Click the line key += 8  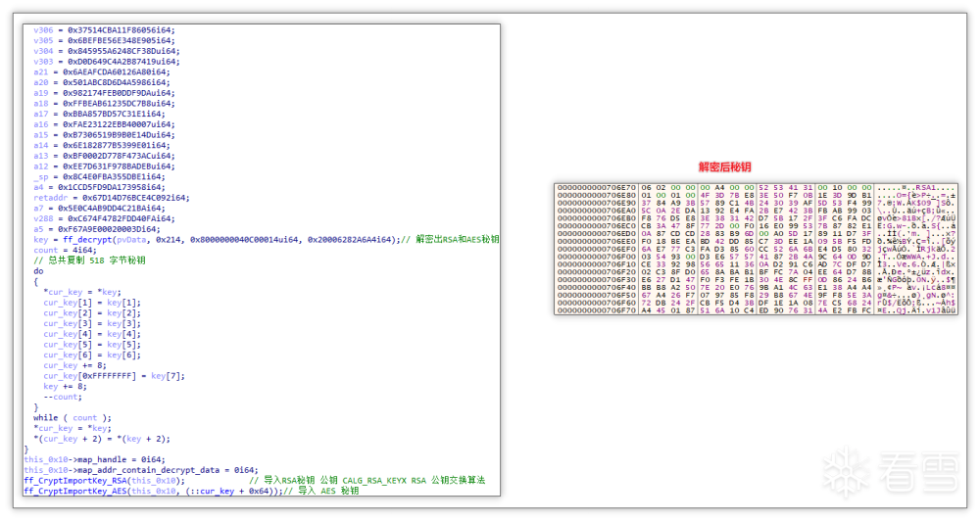point(65,387)
